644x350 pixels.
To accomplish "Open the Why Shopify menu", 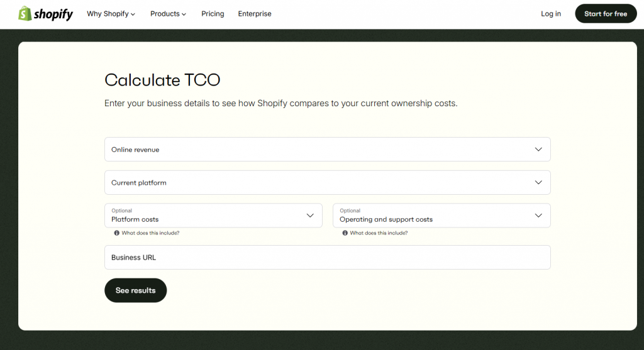I will pyautogui.click(x=111, y=14).
